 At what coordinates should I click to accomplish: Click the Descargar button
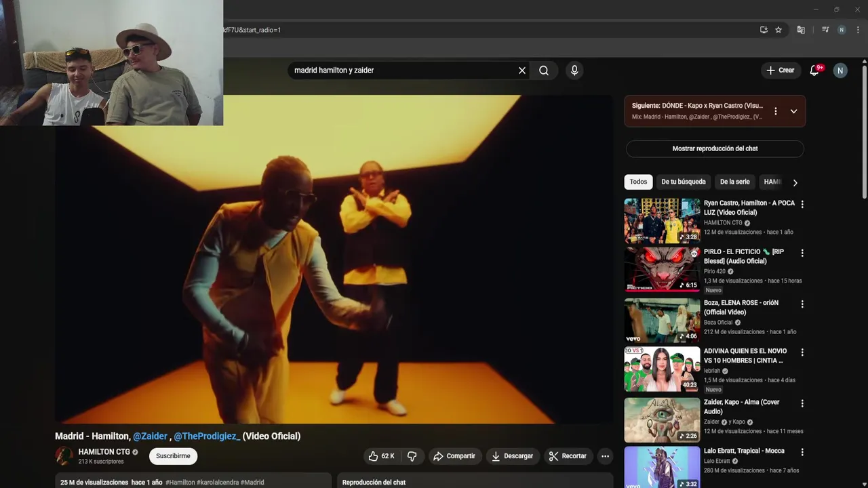[513, 456]
